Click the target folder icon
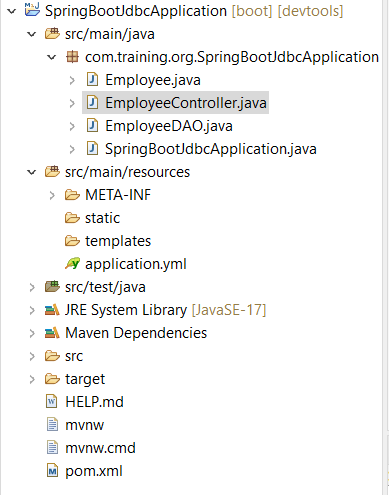The width and height of the screenshot is (389, 495). coord(52,379)
